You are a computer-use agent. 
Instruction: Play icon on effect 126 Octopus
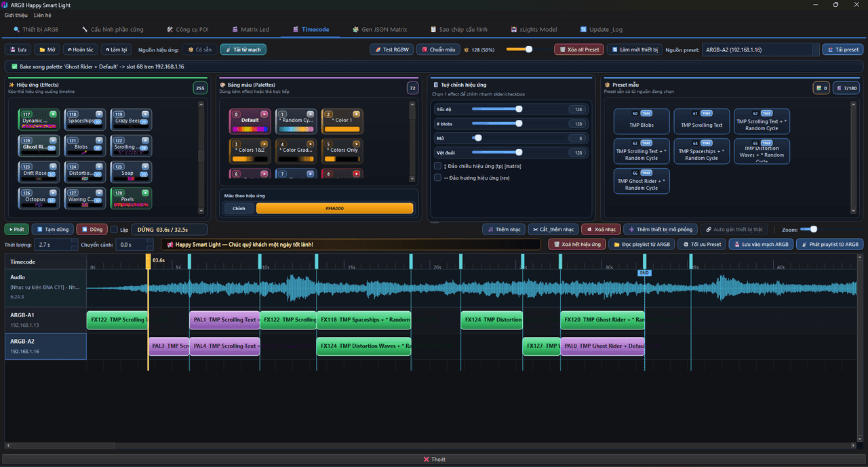tap(53, 192)
